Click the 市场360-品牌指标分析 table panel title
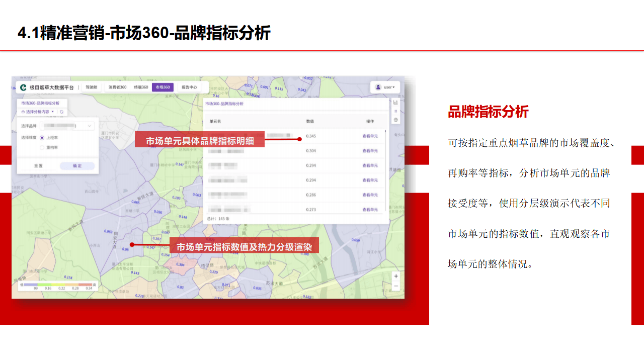 (224, 103)
